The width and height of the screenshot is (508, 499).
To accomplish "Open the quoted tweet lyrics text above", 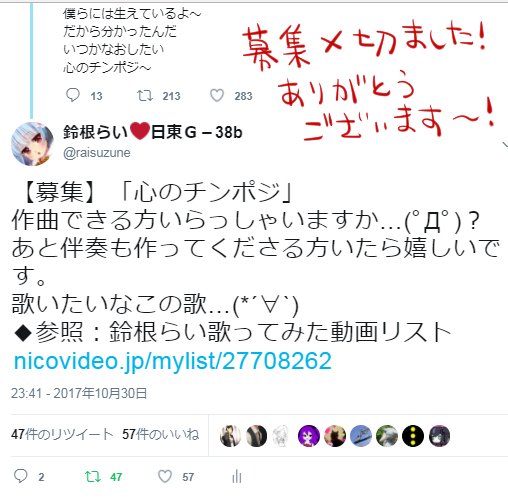I will coord(132,41).
